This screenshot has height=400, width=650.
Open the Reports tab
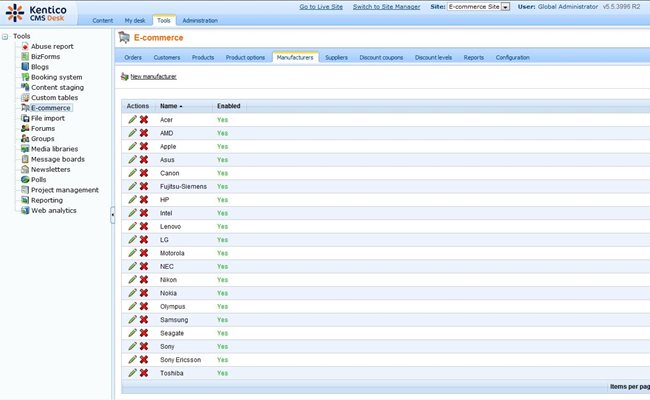473,58
